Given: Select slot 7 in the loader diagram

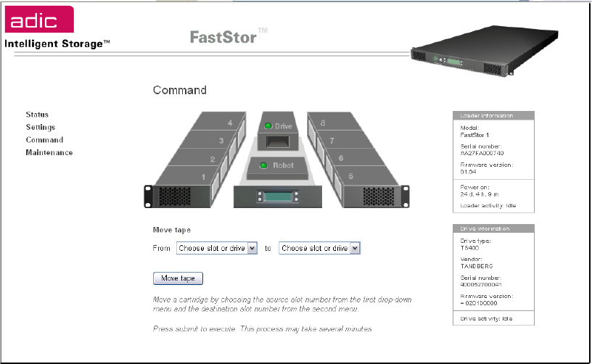Looking at the screenshot, I should point(342,140).
